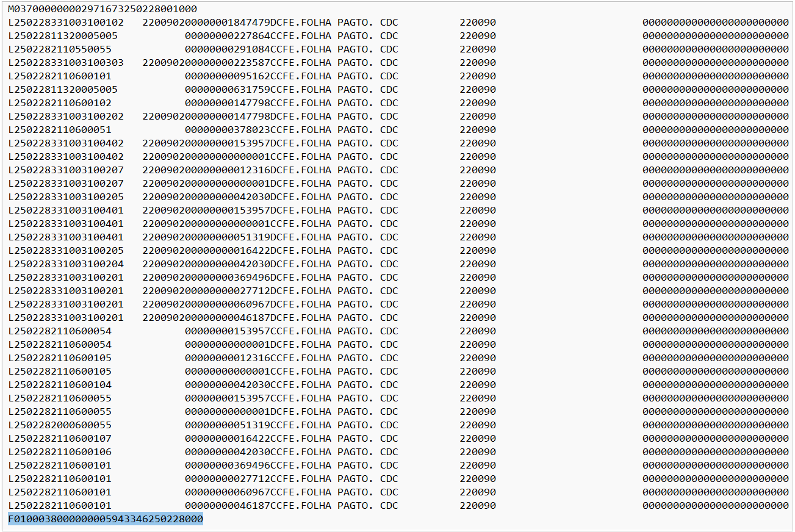Click record code L2502282000600055
Screen dimensions: 795x532
(x=60, y=425)
